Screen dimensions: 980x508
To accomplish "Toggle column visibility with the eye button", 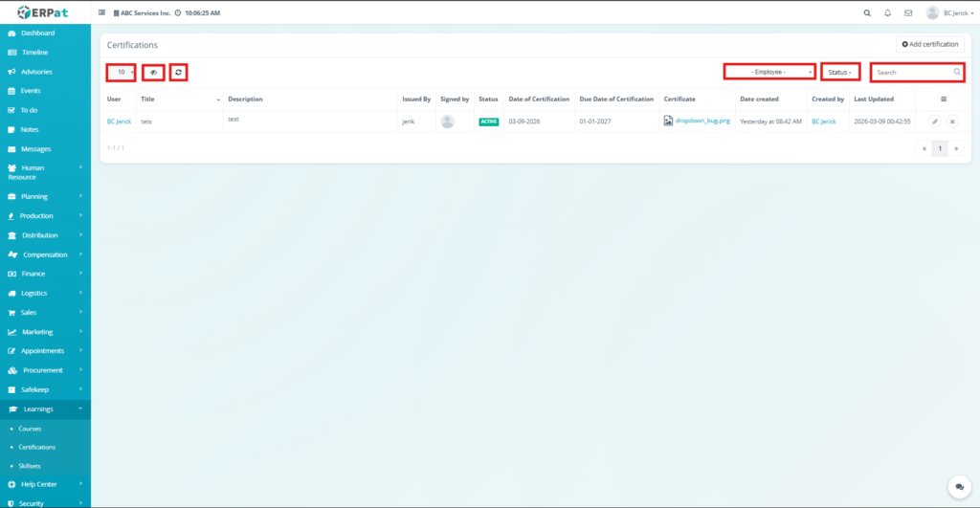I will (153, 73).
